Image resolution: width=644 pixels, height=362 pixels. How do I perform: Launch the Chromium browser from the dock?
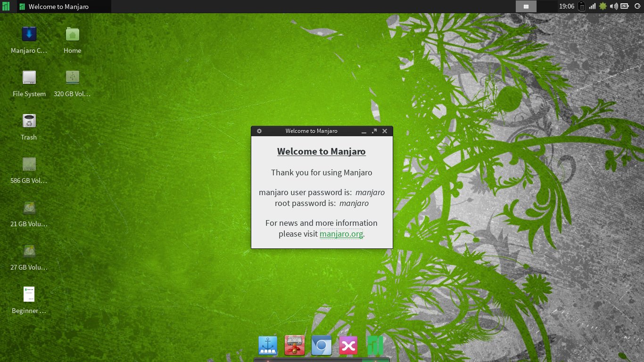point(322,346)
